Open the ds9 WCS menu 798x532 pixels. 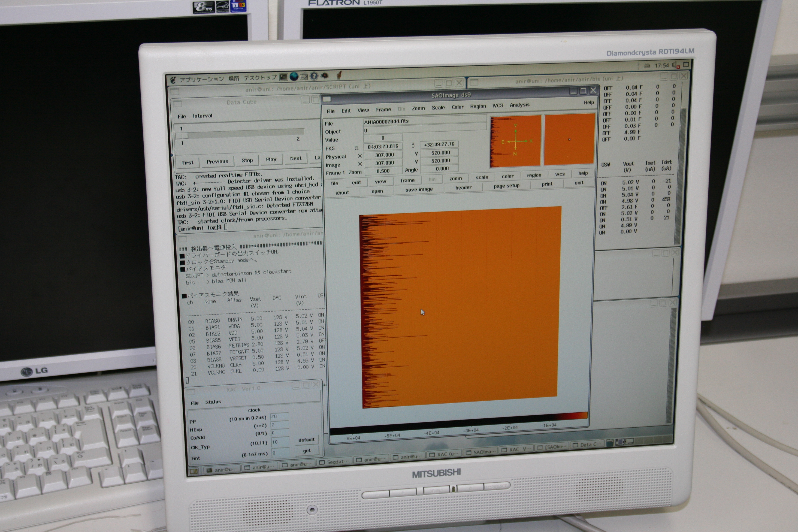coord(498,106)
